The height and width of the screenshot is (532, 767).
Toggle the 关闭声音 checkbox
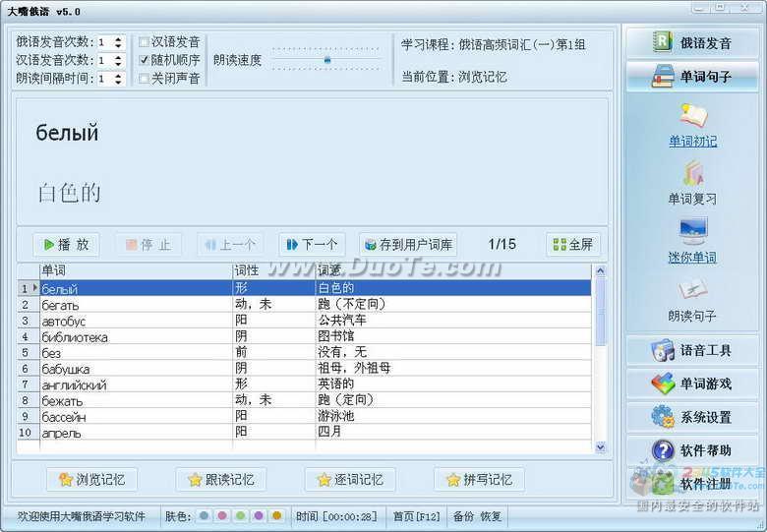click(145, 78)
